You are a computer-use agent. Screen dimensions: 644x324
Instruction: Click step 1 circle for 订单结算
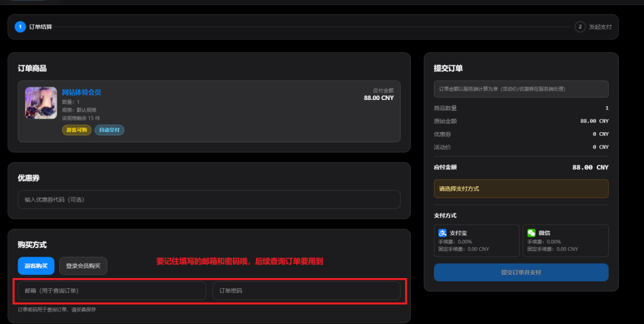pos(20,26)
